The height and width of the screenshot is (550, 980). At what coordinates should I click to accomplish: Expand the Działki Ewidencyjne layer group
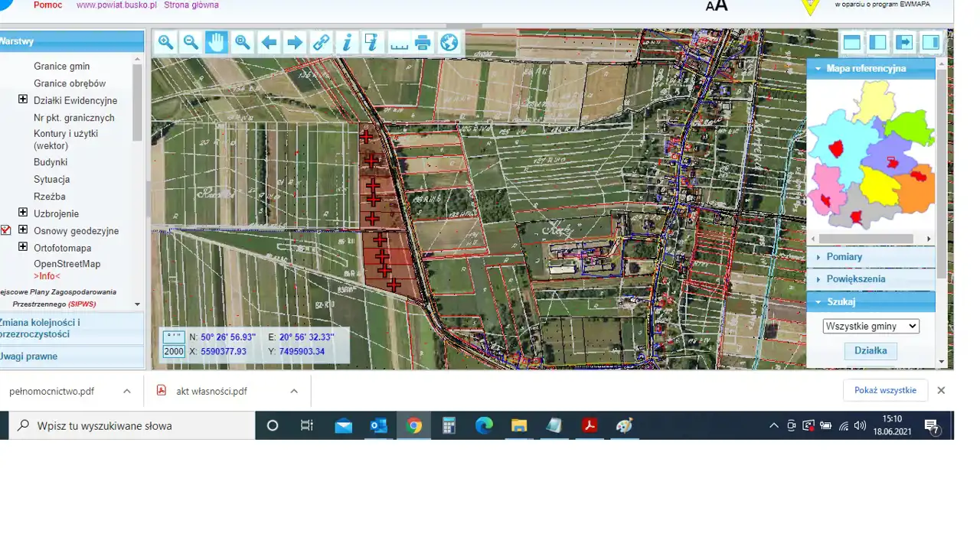(x=23, y=99)
